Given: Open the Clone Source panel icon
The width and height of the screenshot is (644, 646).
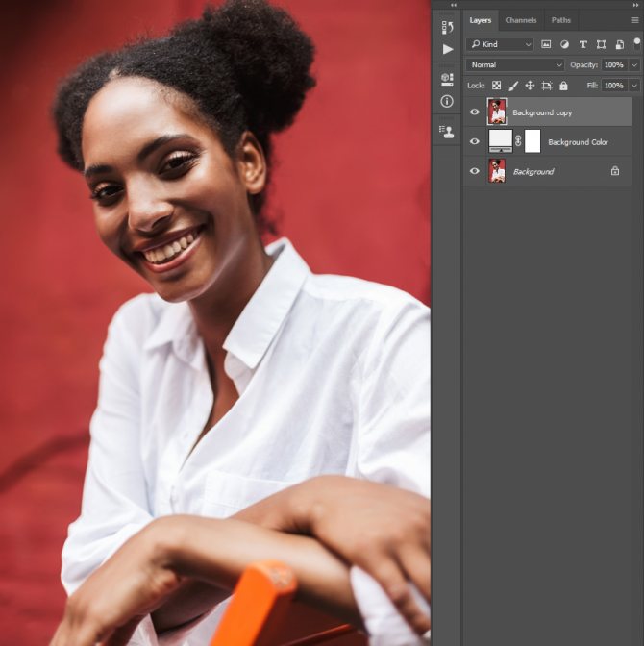Looking at the screenshot, I should point(447,131).
